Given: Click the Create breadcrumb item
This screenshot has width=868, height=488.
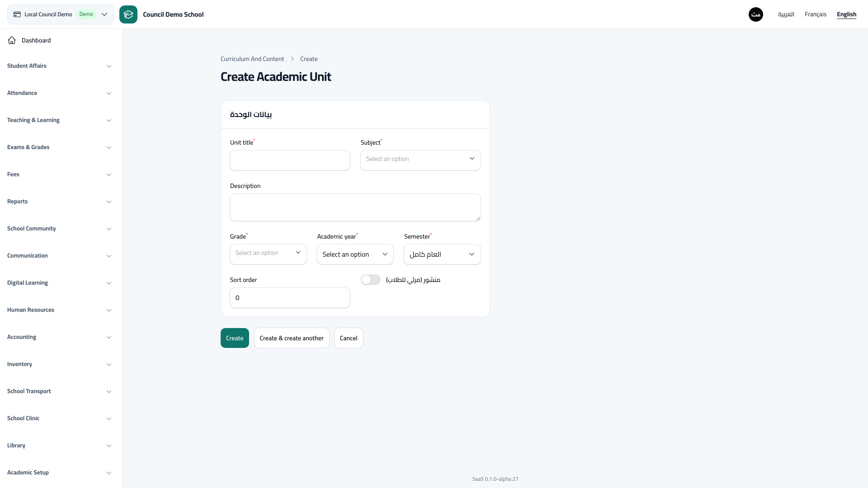Looking at the screenshot, I should pos(309,59).
